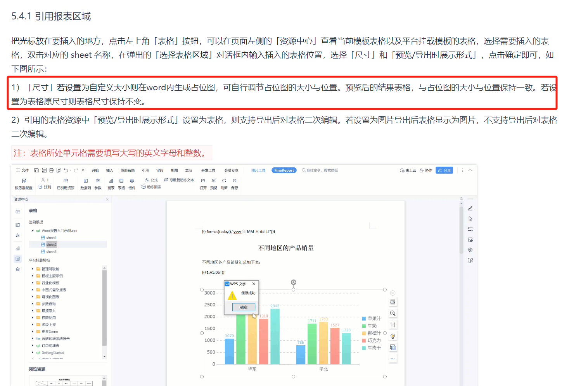Screen dimensions: 588x386
Task: Click the undo arrow icon
Action: [66, 170]
